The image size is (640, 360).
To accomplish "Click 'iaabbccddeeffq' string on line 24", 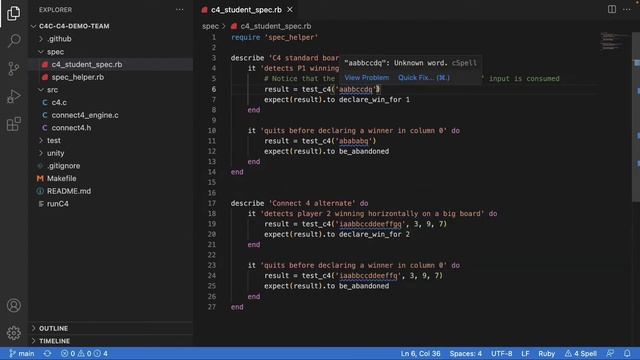I will pos(369,276).
